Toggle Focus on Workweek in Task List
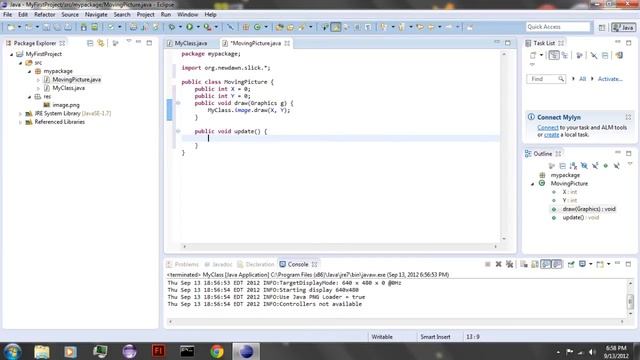 pyautogui.click(x=579, y=55)
